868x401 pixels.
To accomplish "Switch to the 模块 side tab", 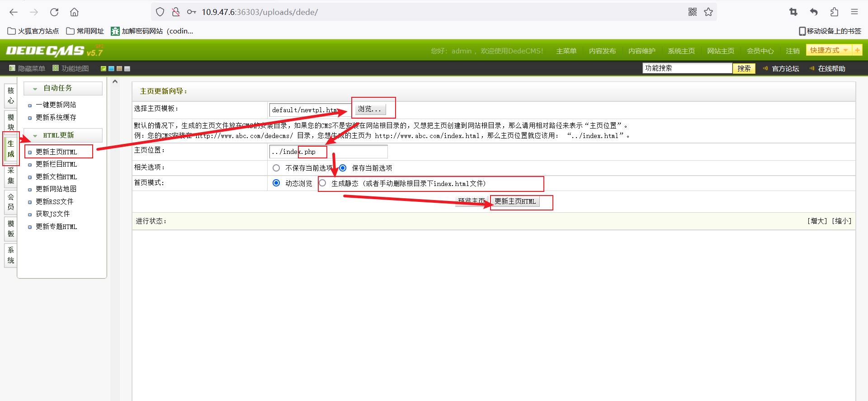I will (11, 122).
